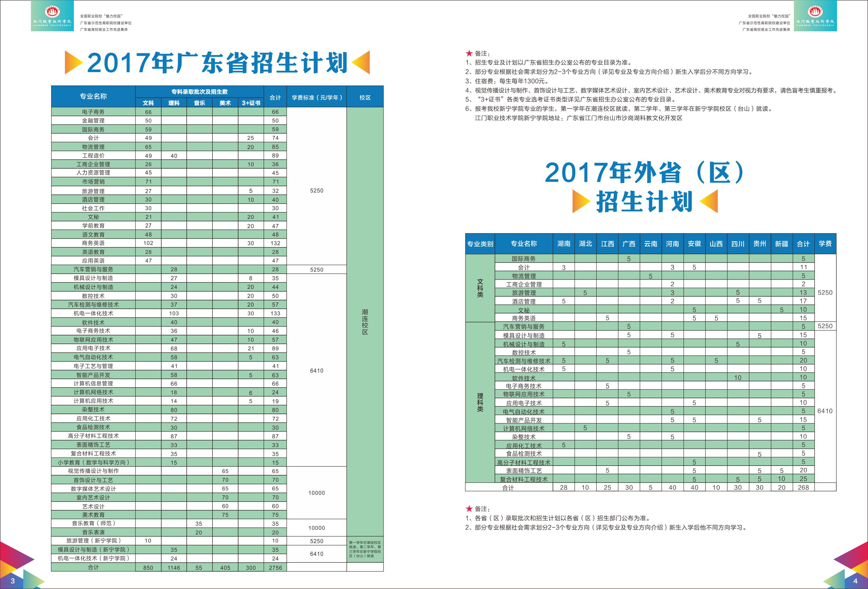Image resolution: width=868 pixels, height=589 pixels.
Task: Click the 湖南 province column header
Action: (x=563, y=244)
